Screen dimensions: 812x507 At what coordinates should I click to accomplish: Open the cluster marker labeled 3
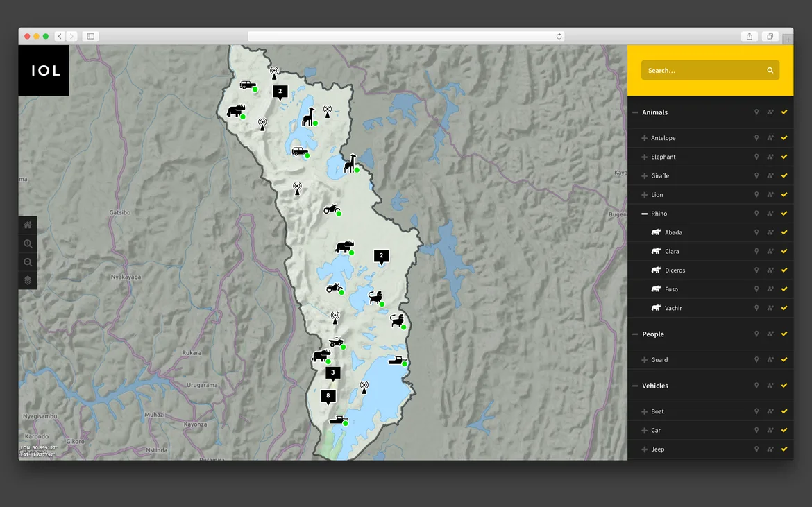[333, 373]
